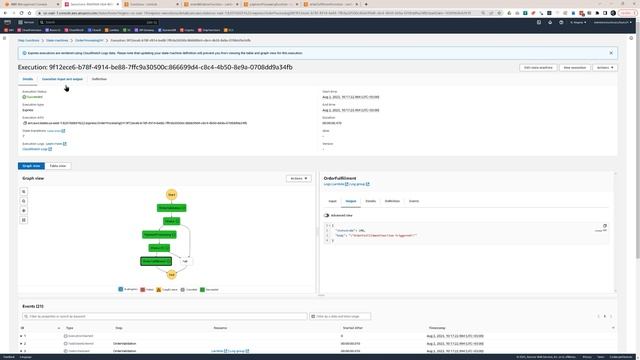Open the Details tab of execution

click(28, 79)
